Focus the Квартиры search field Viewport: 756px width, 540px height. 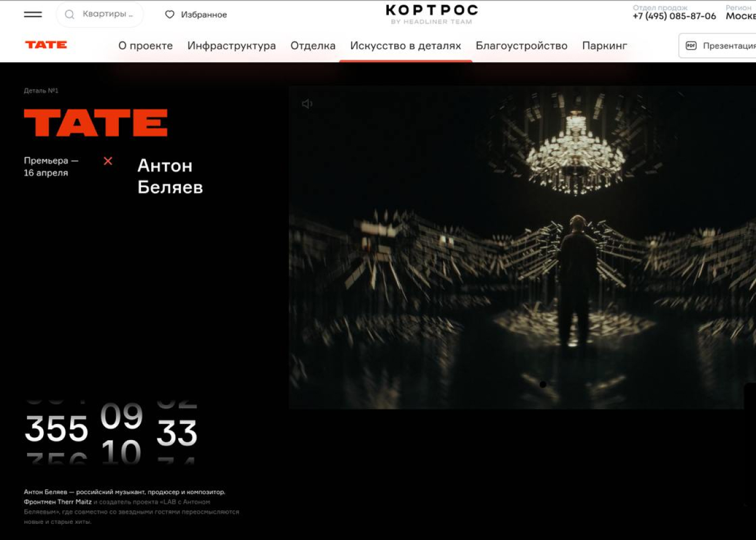tap(100, 15)
